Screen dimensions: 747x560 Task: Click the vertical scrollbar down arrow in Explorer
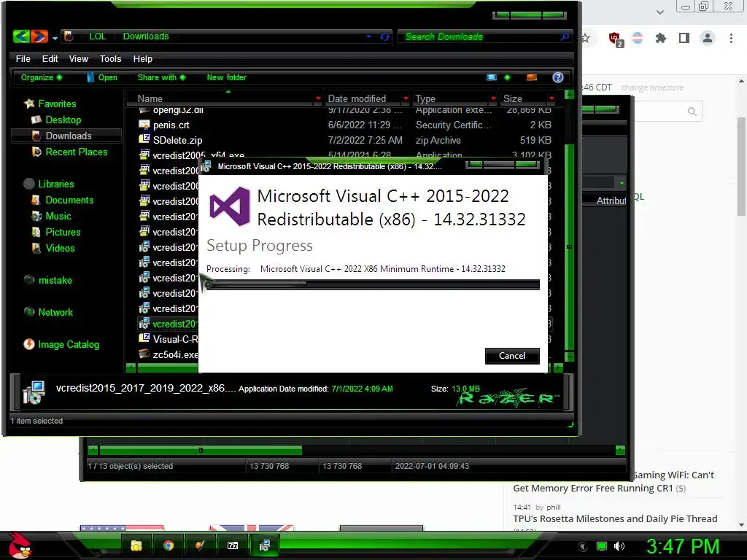569,357
